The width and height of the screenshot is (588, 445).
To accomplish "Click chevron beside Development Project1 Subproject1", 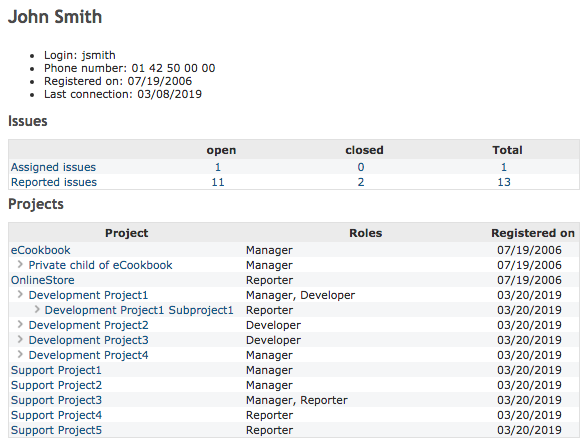I will point(37,310).
